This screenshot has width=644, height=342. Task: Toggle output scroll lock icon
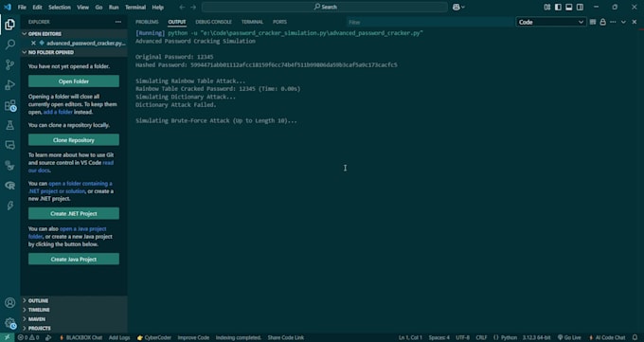click(x=602, y=22)
